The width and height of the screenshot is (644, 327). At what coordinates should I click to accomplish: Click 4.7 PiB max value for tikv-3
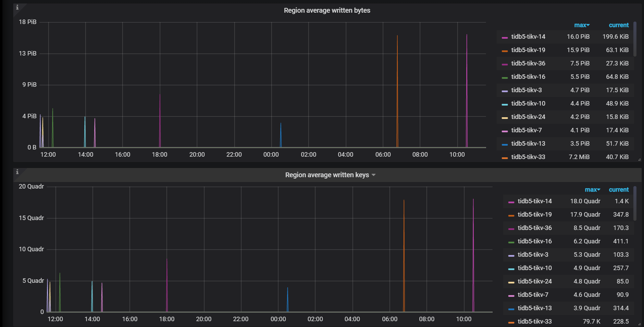[x=580, y=90]
